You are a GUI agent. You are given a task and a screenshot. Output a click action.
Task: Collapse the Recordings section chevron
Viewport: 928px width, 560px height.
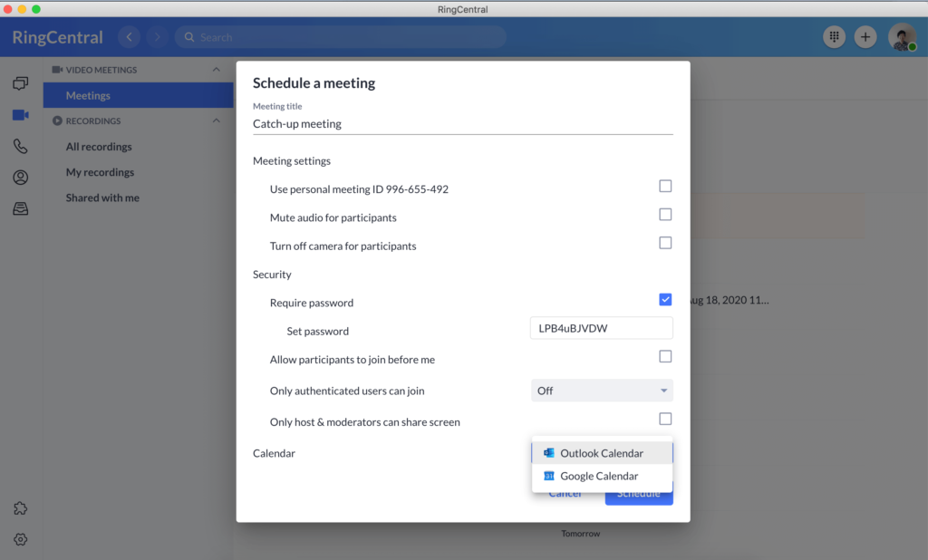[x=216, y=121]
